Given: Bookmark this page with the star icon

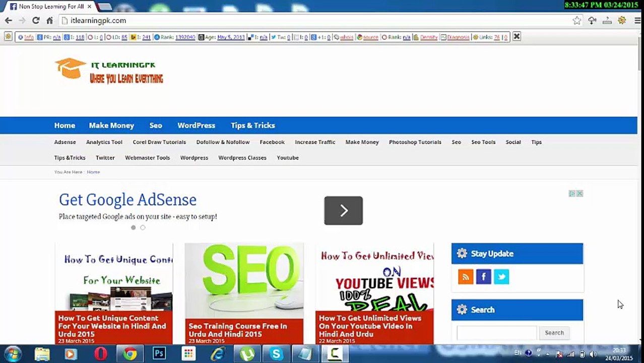Looking at the screenshot, I should point(576,21).
